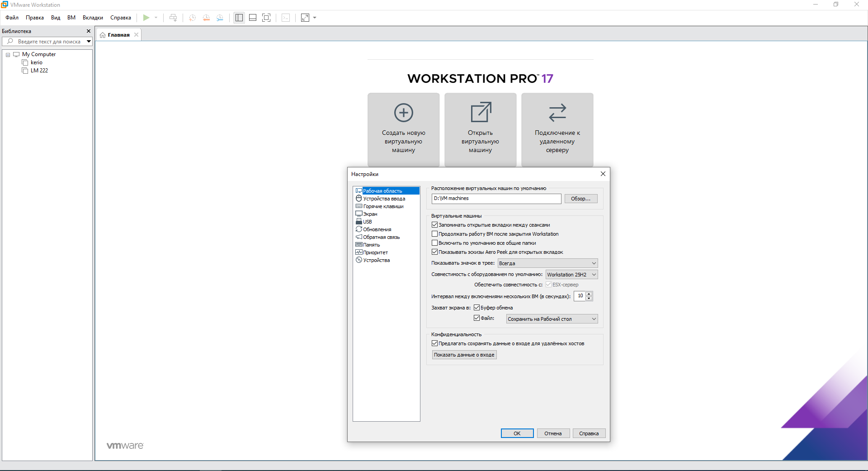
Task: Toggle Предлагать сохранять данные о входе checkbox
Action: point(435,343)
